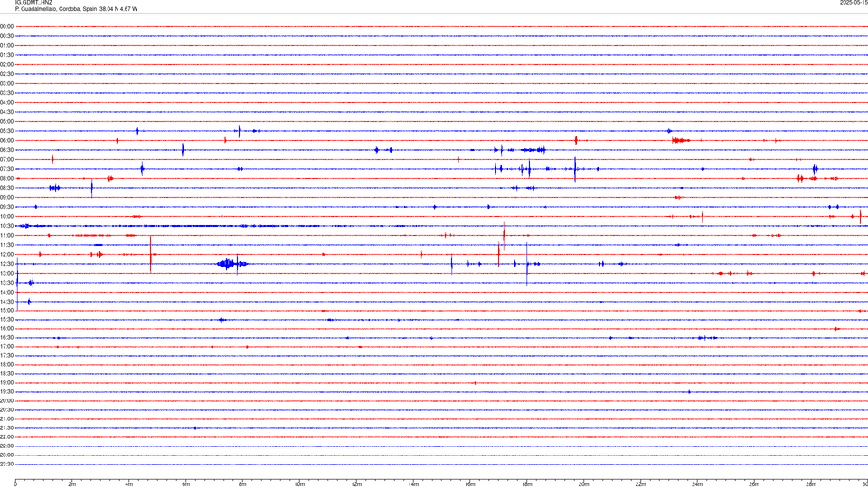The width and height of the screenshot is (868, 488).
Task: Select the 01:00 trace time label
Action: pos(6,45)
